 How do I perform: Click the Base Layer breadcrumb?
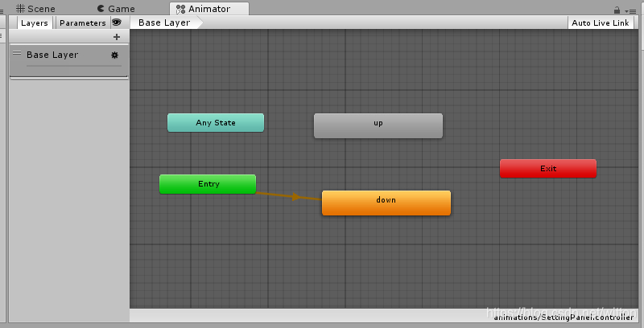point(166,23)
